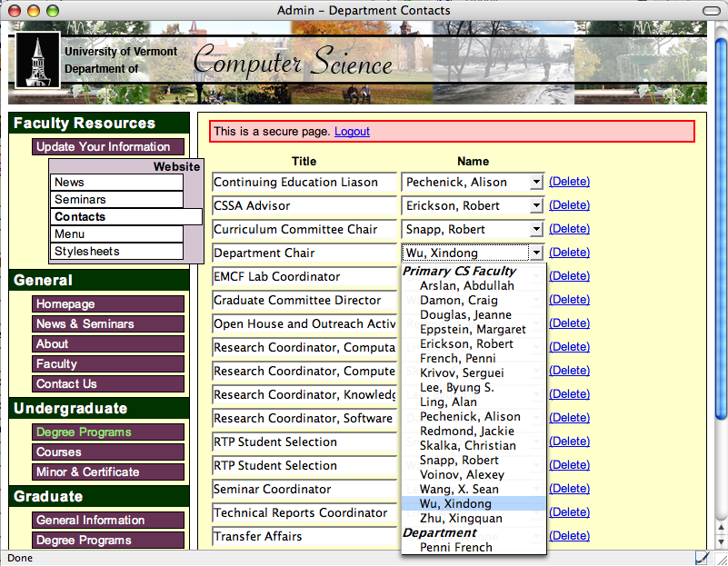Screen dimensions: 728x566
Task: Open the Faculty page
Action: (x=108, y=363)
